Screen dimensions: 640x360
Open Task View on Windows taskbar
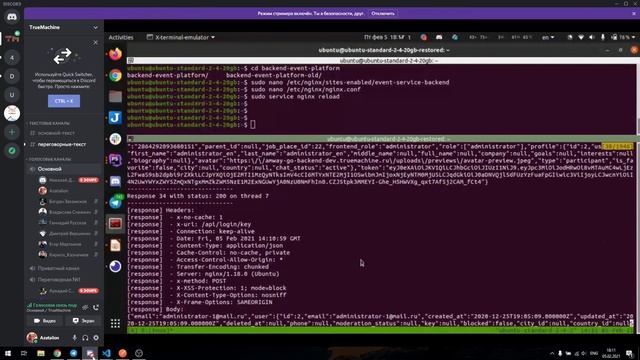[x=24, y=353]
